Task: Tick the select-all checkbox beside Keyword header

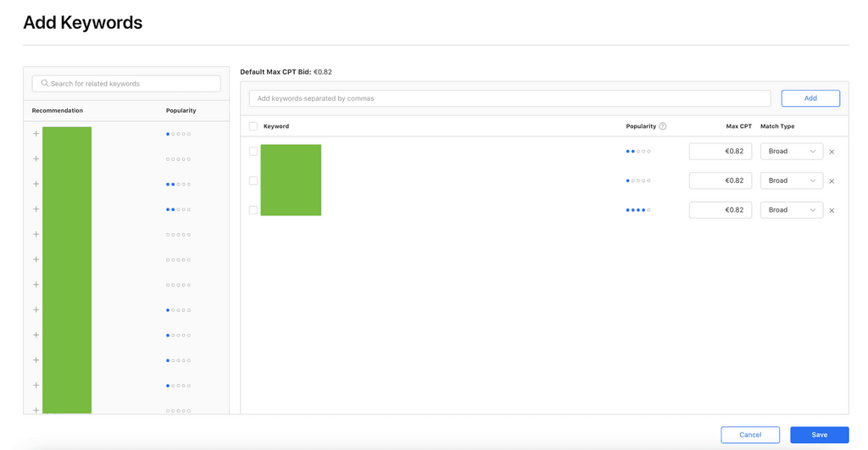Action: tap(253, 126)
